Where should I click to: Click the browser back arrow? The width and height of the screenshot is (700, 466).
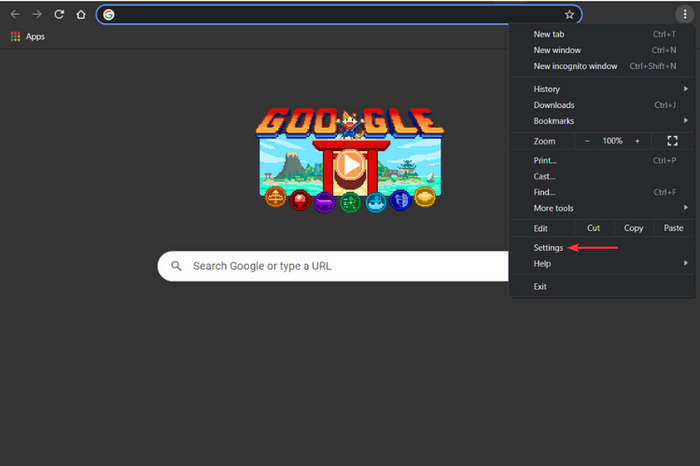click(15, 14)
